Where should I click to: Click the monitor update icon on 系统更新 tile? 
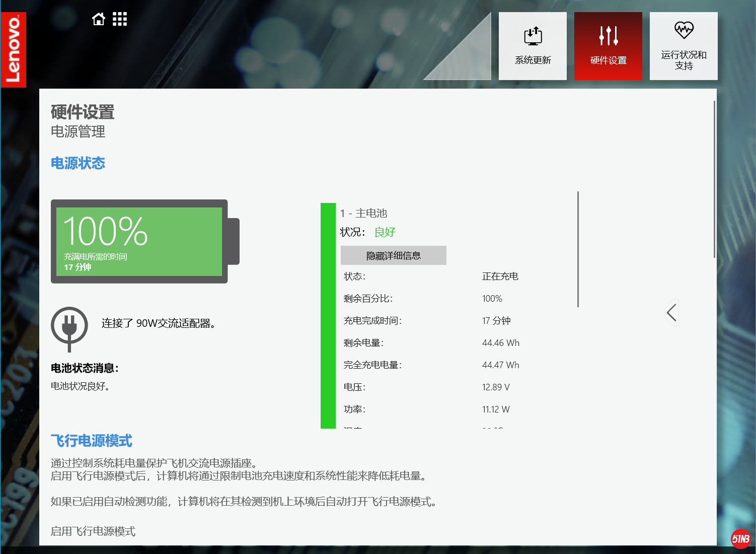pyautogui.click(x=533, y=35)
